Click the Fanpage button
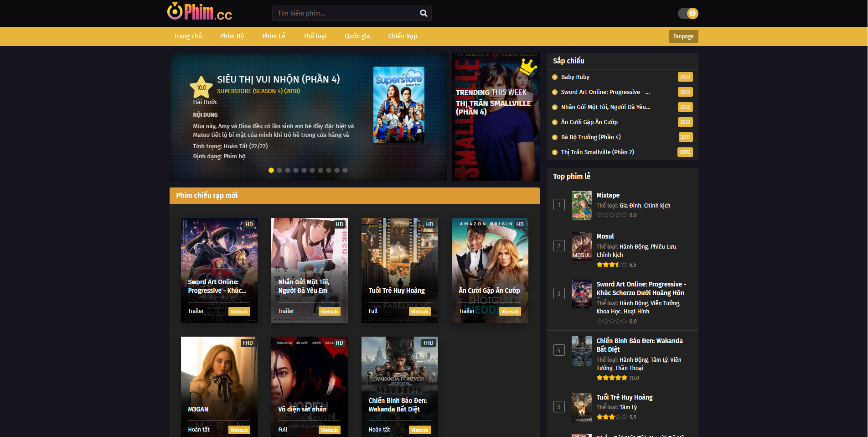 click(683, 36)
